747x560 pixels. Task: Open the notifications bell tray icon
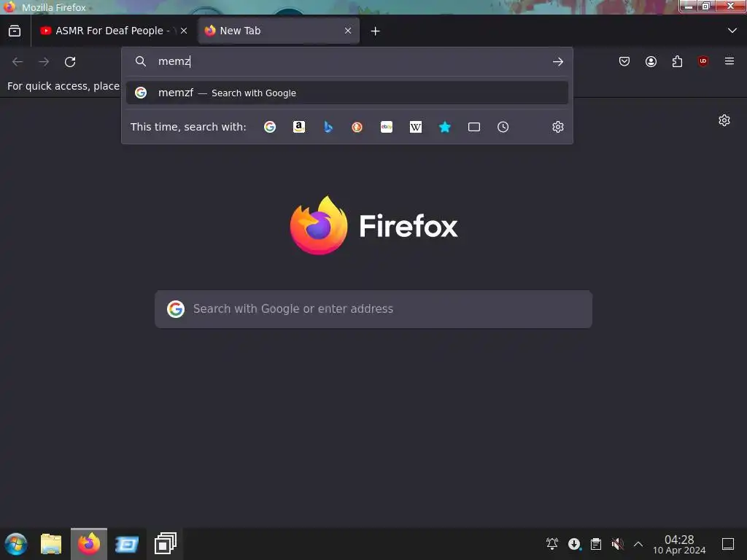click(552, 544)
